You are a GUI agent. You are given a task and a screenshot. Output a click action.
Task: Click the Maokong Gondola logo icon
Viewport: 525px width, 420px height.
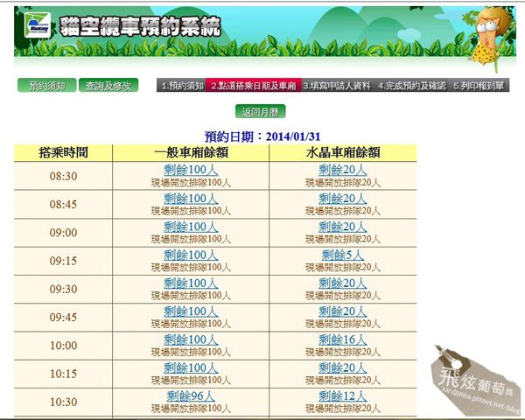click(38, 25)
